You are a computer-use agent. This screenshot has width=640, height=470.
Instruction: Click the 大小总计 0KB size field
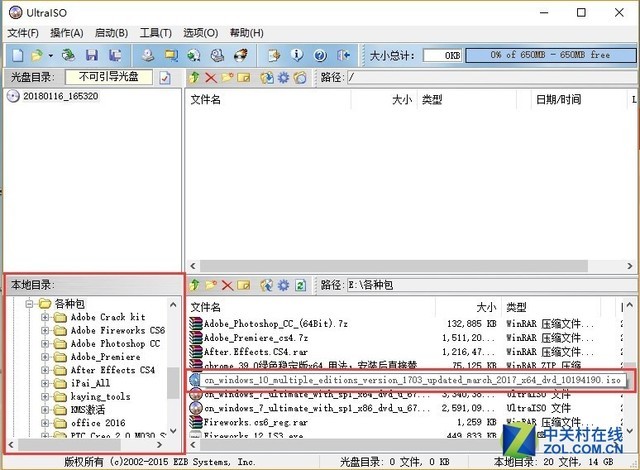tap(442, 55)
